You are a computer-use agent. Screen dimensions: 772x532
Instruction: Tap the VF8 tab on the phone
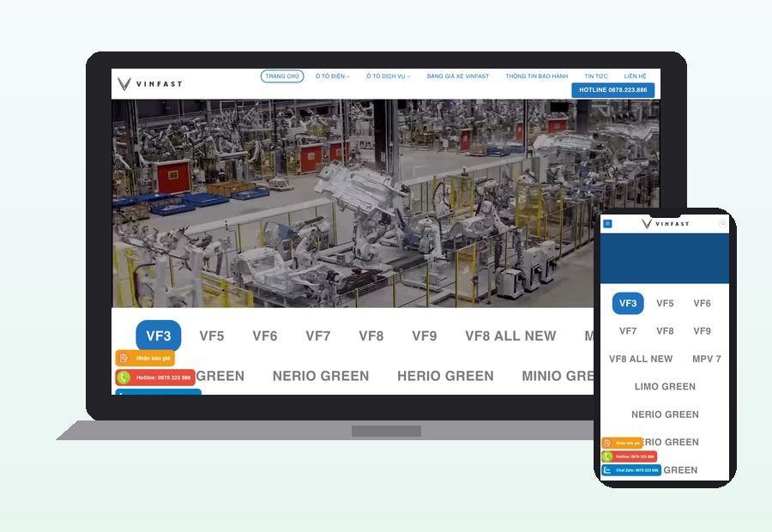click(x=665, y=331)
